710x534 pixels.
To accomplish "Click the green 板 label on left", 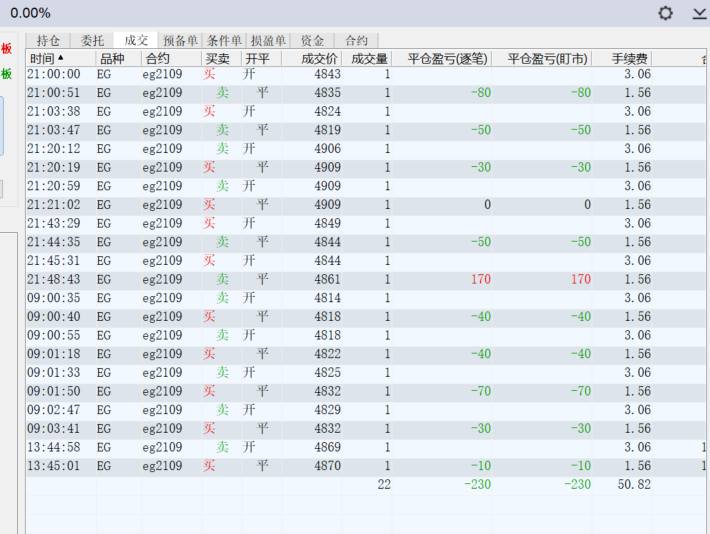I will click(6, 73).
